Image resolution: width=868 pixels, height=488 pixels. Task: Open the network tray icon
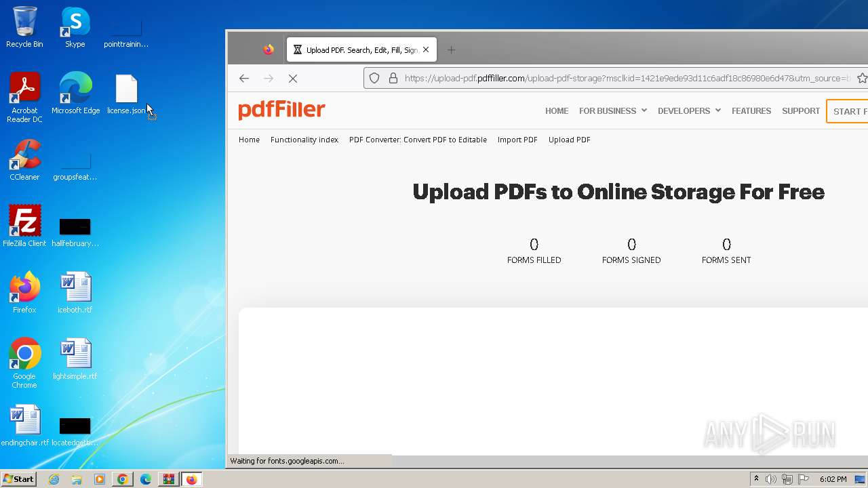[x=787, y=479]
